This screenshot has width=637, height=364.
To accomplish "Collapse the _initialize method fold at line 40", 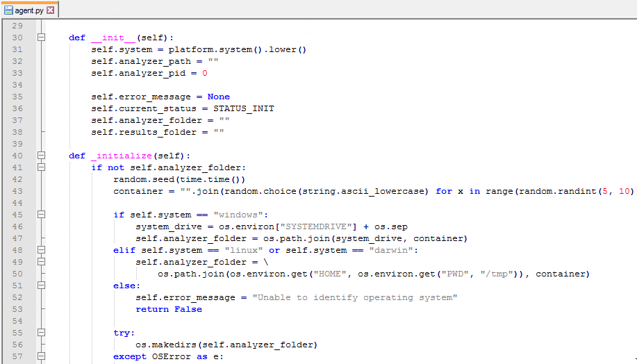I will (x=41, y=156).
